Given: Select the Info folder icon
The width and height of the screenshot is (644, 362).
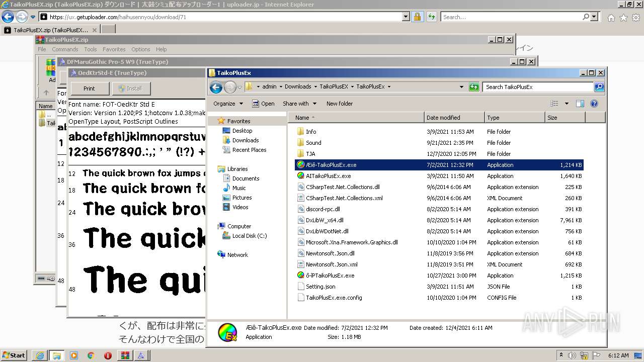Looking at the screenshot, I should click(x=301, y=132).
